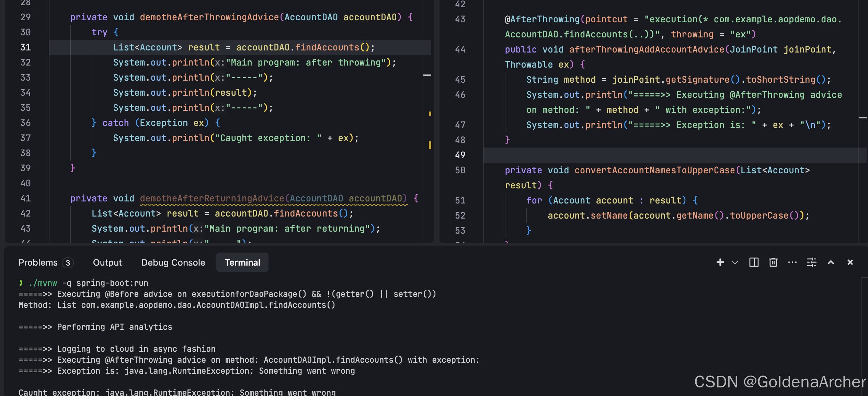Viewport: 868px width, 396px height.
Task: Open the Output tab
Action: point(107,263)
